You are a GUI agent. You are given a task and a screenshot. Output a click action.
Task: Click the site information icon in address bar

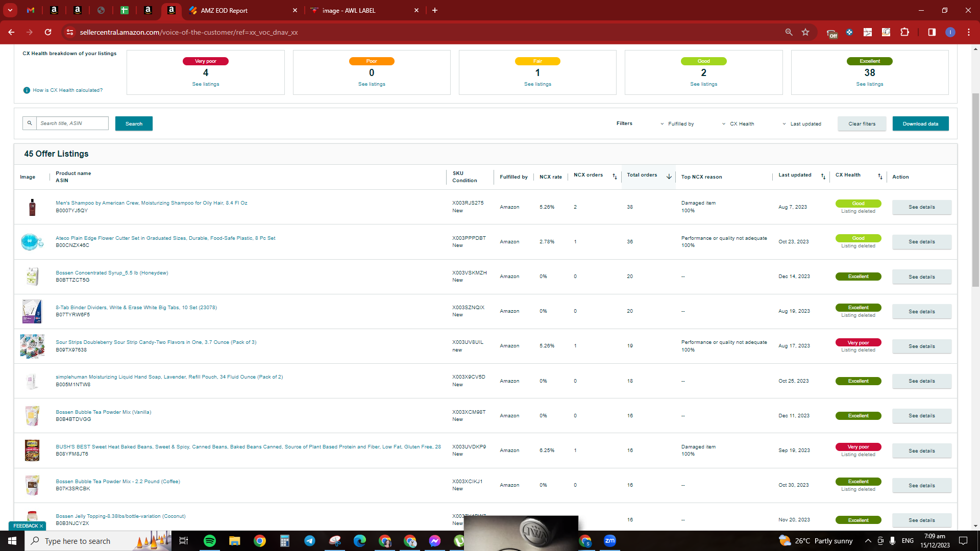[x=70, y=32]
